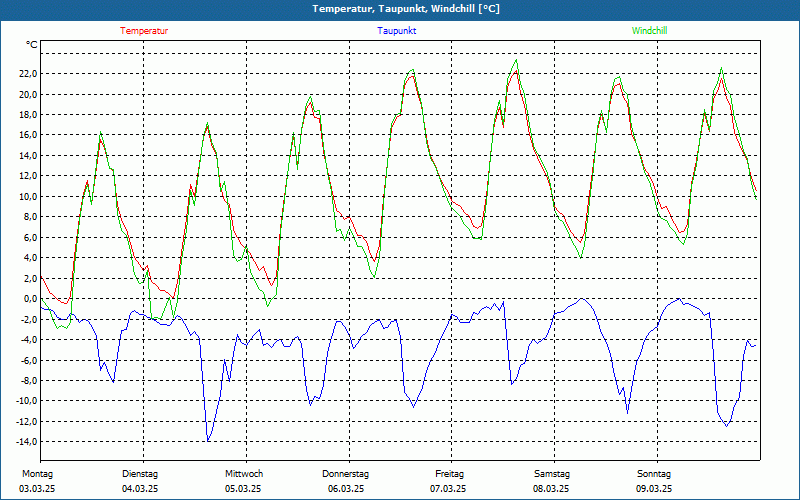Click the date 03.03.25
Image resolution: width=800 pixels, height=500 pixels.
click(37, 489)
